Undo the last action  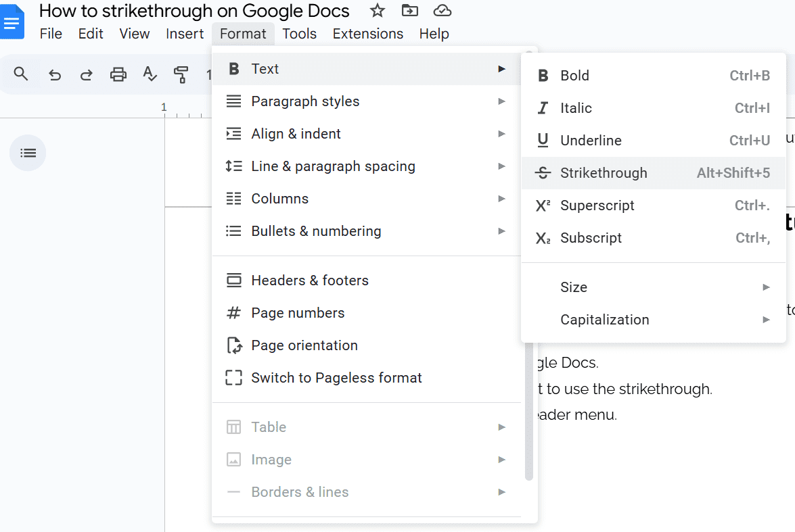click(x=55, y=75)
